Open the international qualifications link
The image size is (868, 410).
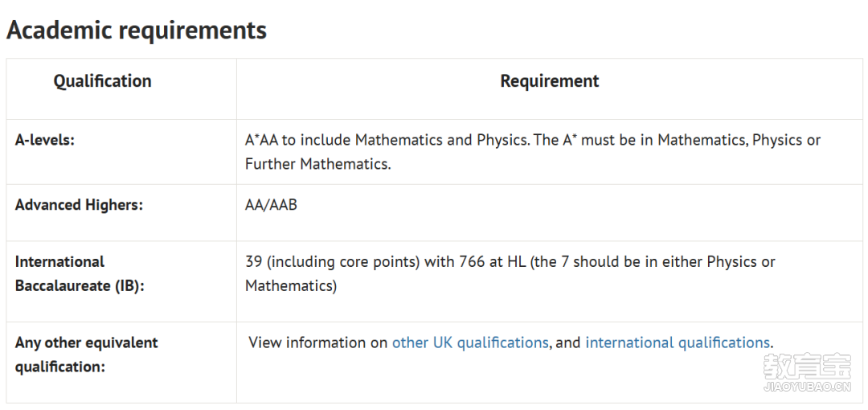pos(677,342)
